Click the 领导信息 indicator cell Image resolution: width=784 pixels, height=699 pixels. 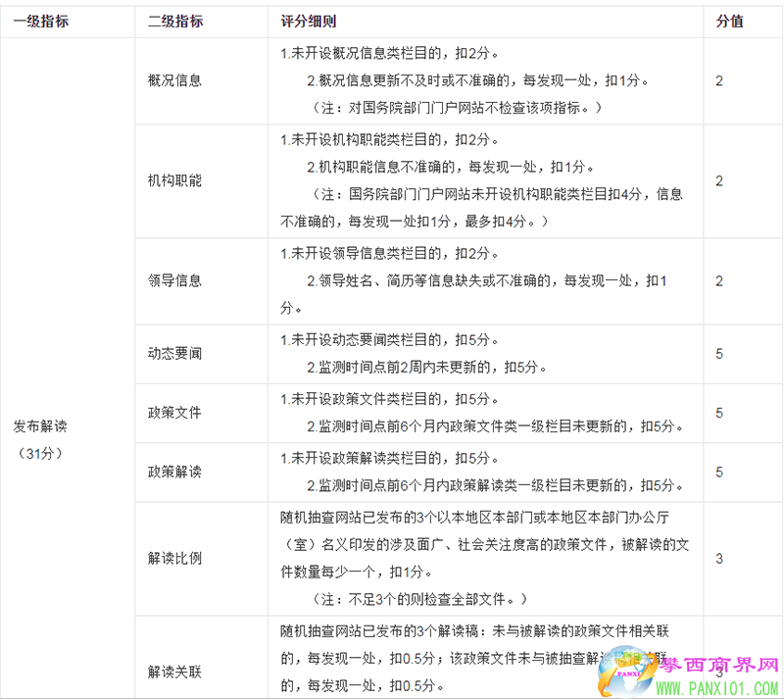(174, 280)
